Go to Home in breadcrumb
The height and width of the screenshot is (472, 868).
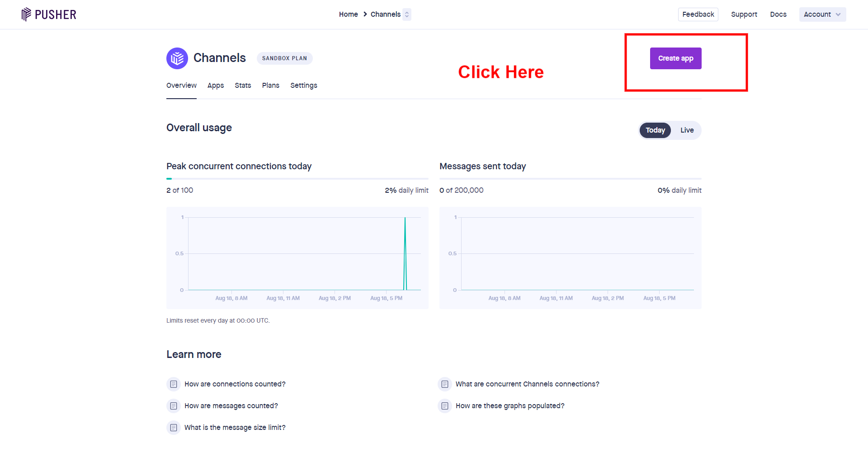click(x=348, y=14)
